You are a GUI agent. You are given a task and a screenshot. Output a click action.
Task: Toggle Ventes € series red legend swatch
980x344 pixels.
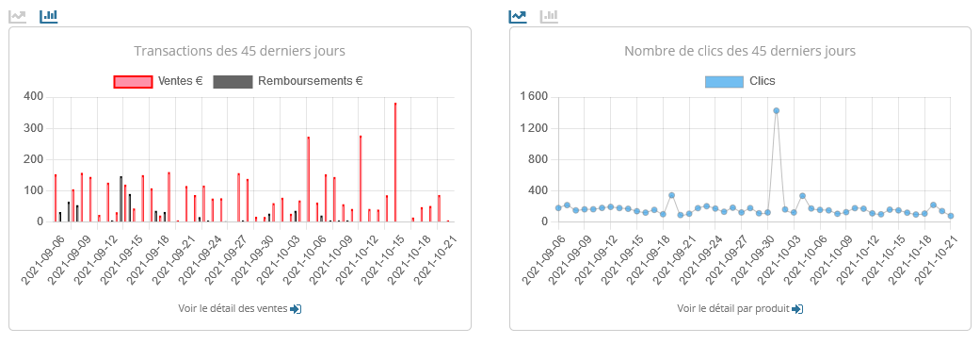click(133, 81)
